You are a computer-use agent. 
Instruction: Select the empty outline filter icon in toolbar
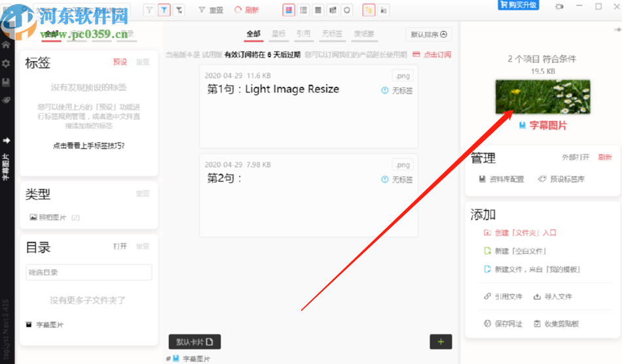[x=149, y=10]
